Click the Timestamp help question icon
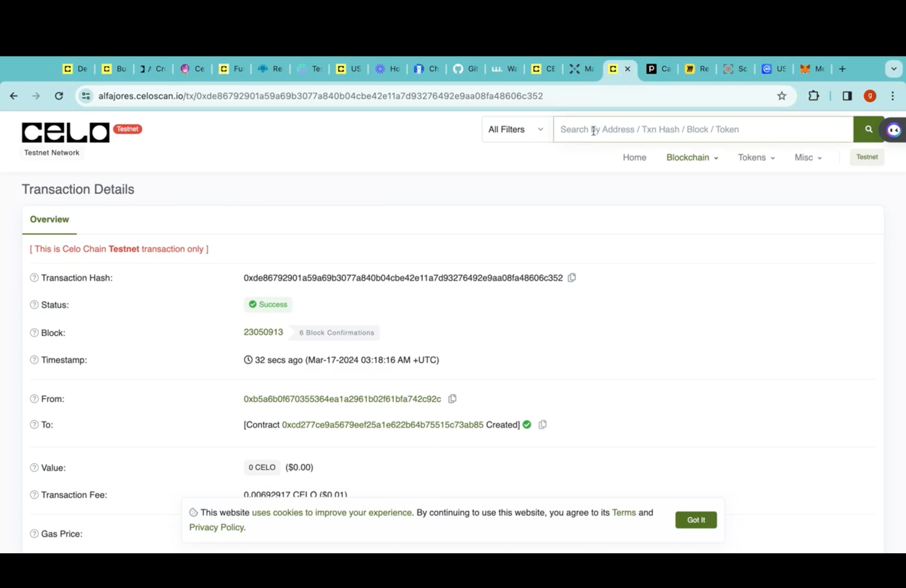Screen dimensions: 906x588 point(34,360)
